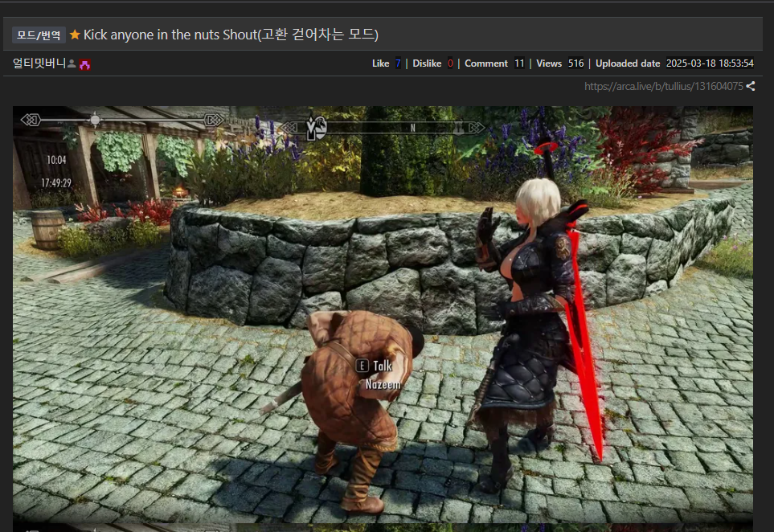
Task: Click the Comment count 11
Action: (x=519, y=63)
